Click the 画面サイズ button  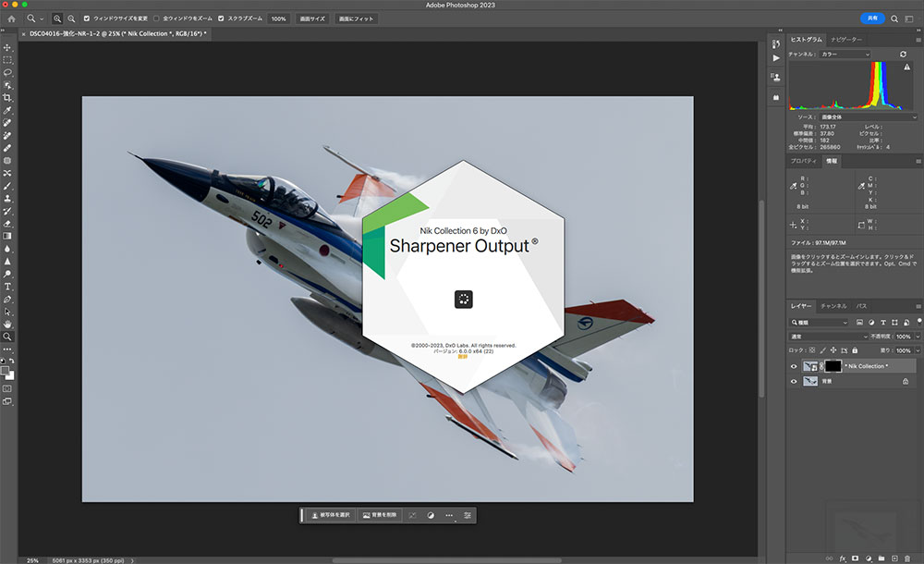coord(312,18)
